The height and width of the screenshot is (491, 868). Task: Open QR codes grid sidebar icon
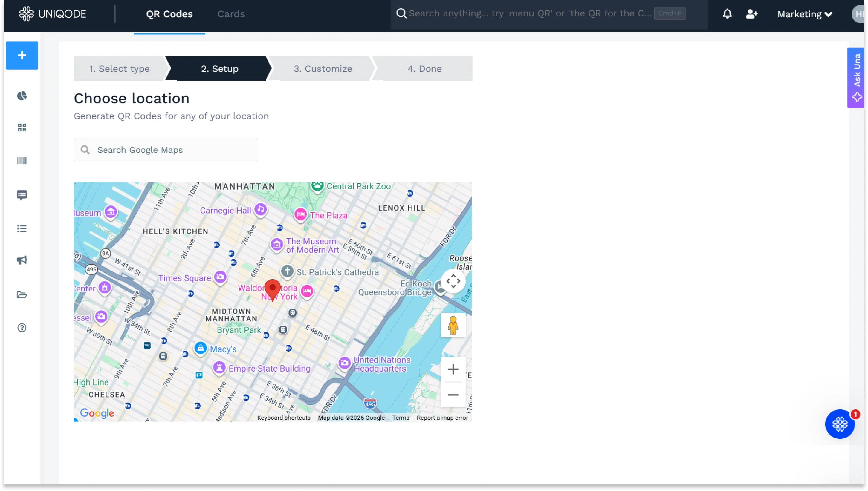(x=22, y=128)
